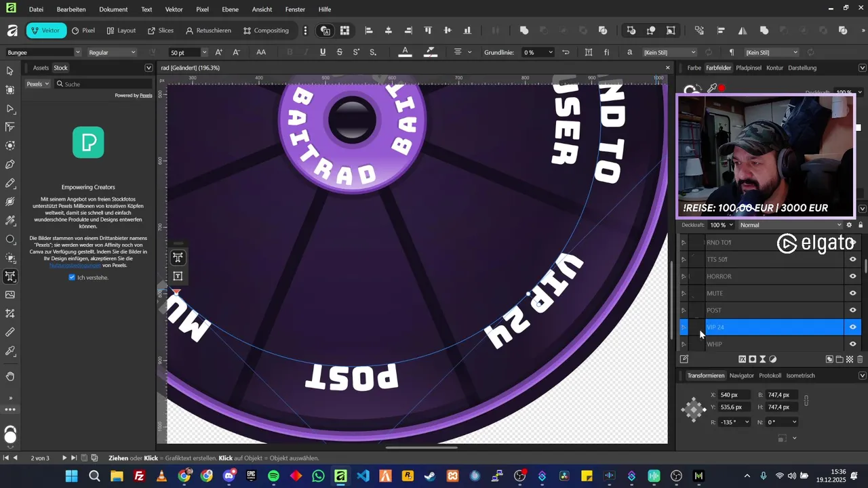Hide the HORROR layer

[853, 276]
